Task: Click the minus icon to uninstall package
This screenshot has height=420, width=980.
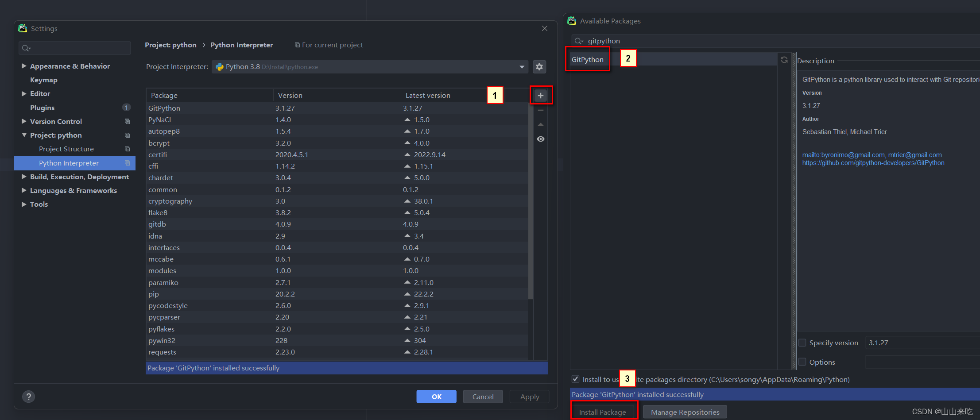Action: pyautogui.click(x=541, y=110)
